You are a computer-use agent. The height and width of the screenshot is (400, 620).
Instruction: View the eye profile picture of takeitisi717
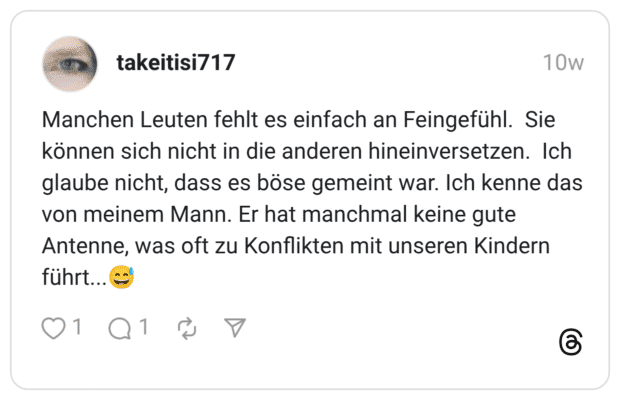[x=70, y=64]
